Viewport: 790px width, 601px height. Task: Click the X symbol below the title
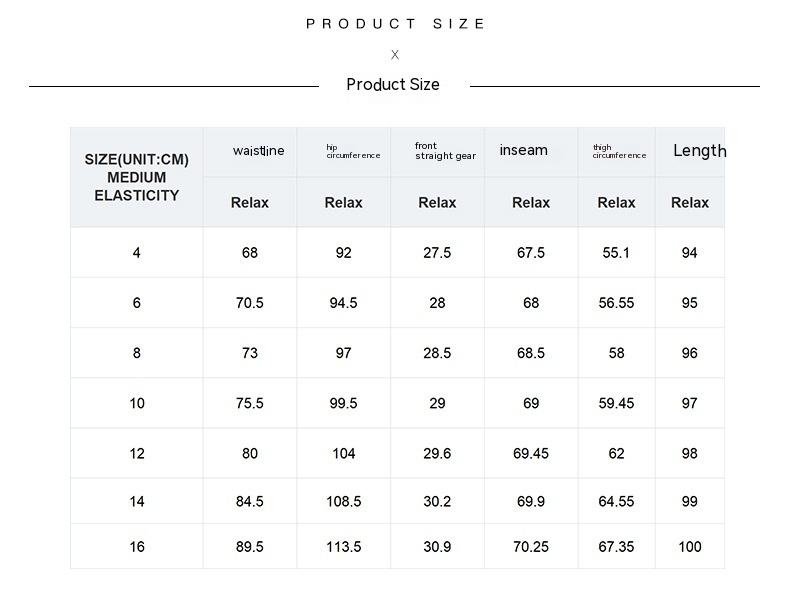[x=395, y=55]
